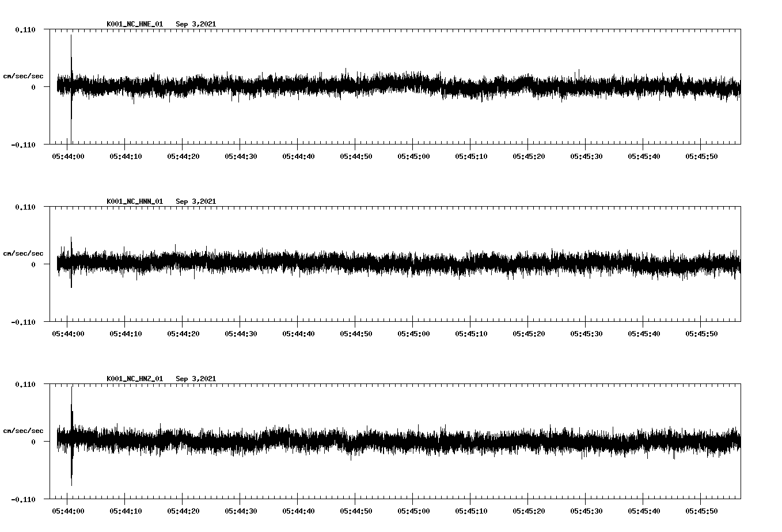Select the 0.110 upper limit on HNZ axis
Viewport: 782px width, 532px height.
(25, 384)
